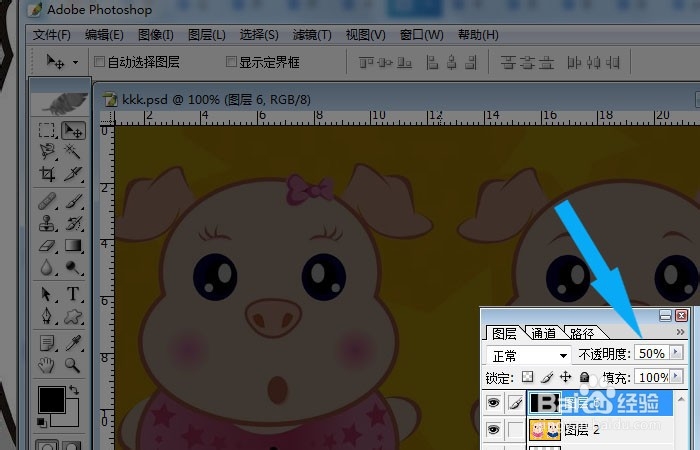This screenshot has height=450, width=700.
Task: Select the Magic Wand tool
Action: coord(73,152)
